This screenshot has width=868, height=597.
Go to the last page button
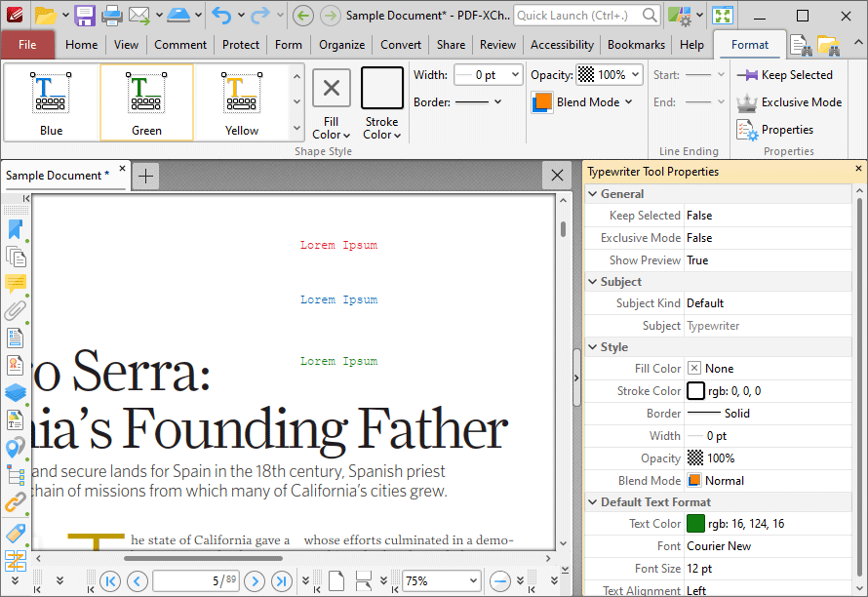click(x=281, y=581)
